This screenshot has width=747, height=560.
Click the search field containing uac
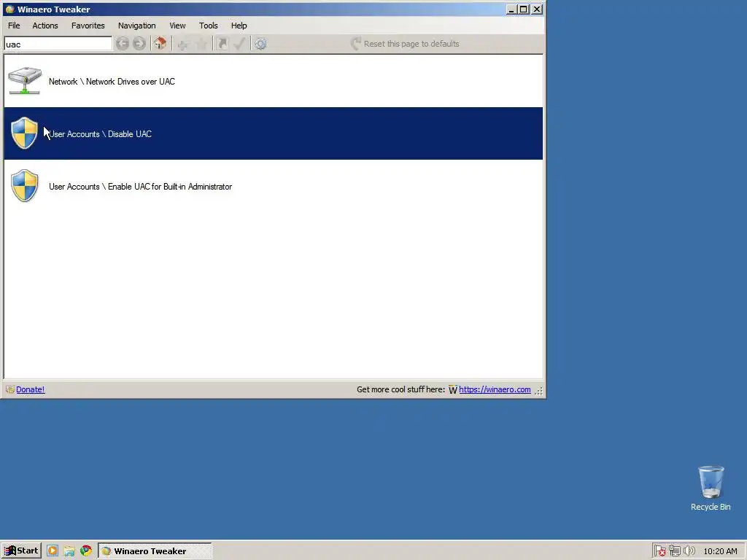pyautogui.click(x=58, y=44)
